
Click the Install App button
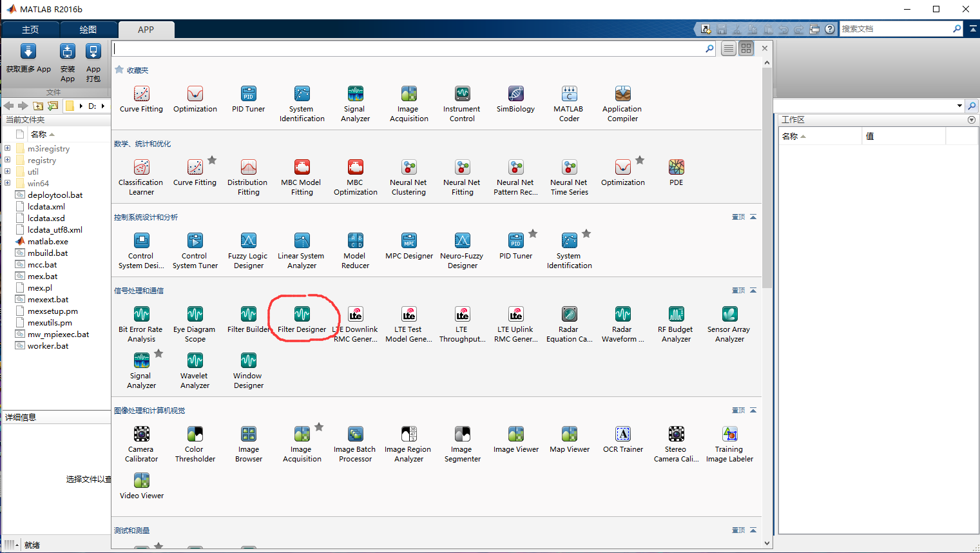[68, 63]
